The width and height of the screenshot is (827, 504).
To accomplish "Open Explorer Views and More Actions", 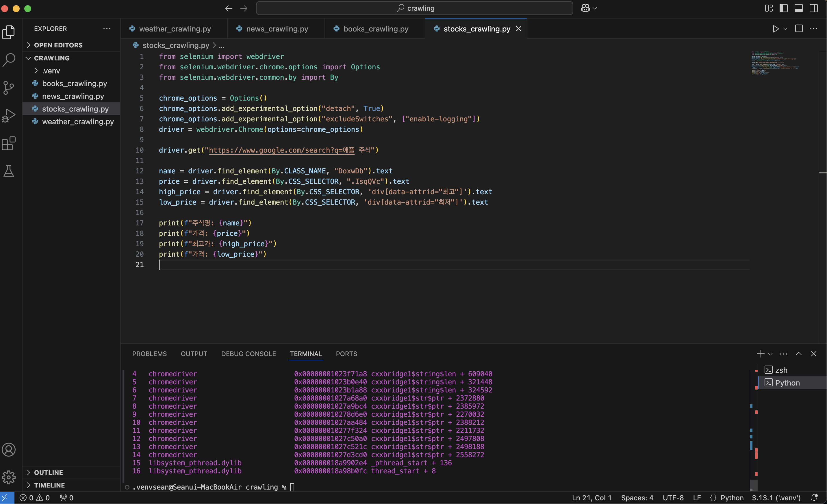I will point(107,29).
